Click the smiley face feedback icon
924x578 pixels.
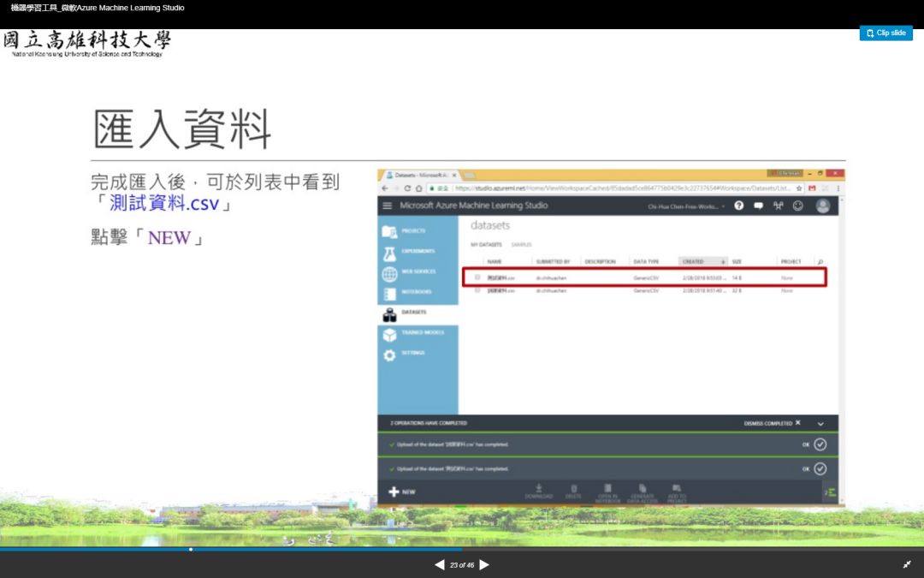point(798,206)
